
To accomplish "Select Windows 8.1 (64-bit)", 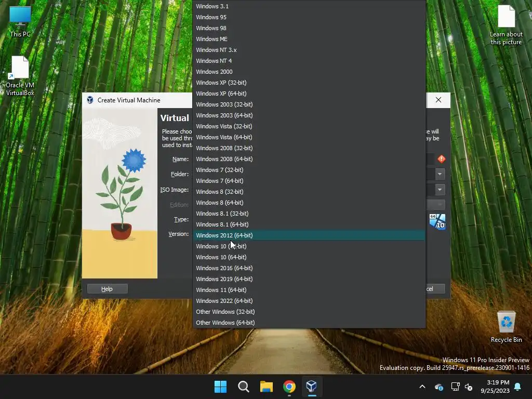I will (309, 224).
